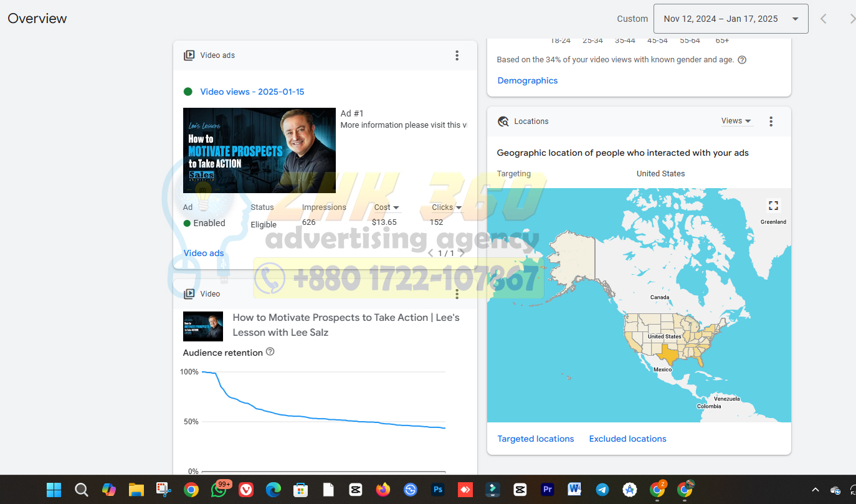Open Firefox from the taskbar
The width and height of the screenshot is (856, 504).
383,490
